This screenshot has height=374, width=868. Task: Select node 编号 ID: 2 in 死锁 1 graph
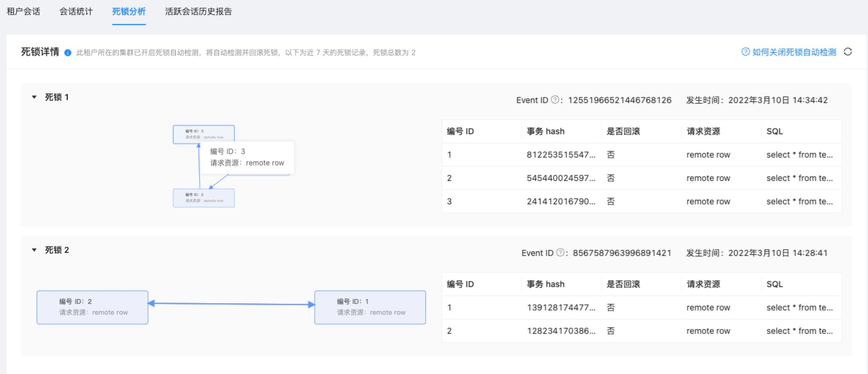tap(203, 198)
